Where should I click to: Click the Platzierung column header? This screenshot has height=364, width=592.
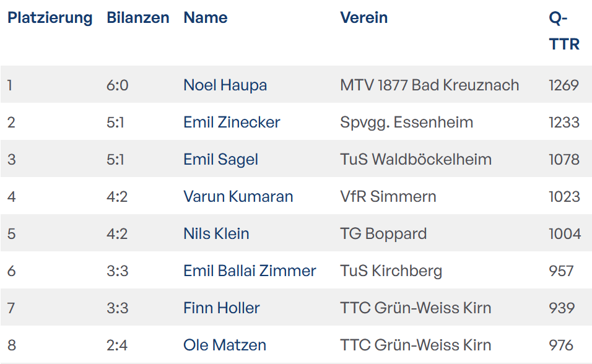tap(50, 18)
